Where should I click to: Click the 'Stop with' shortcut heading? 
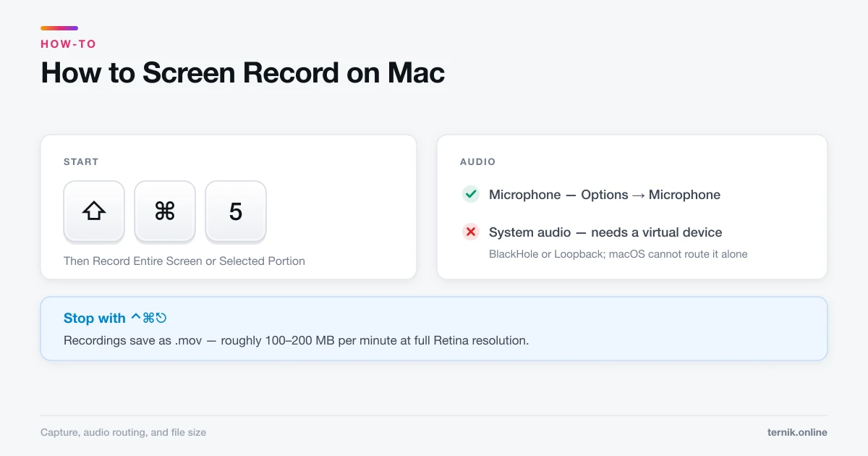tap(116, 318)
